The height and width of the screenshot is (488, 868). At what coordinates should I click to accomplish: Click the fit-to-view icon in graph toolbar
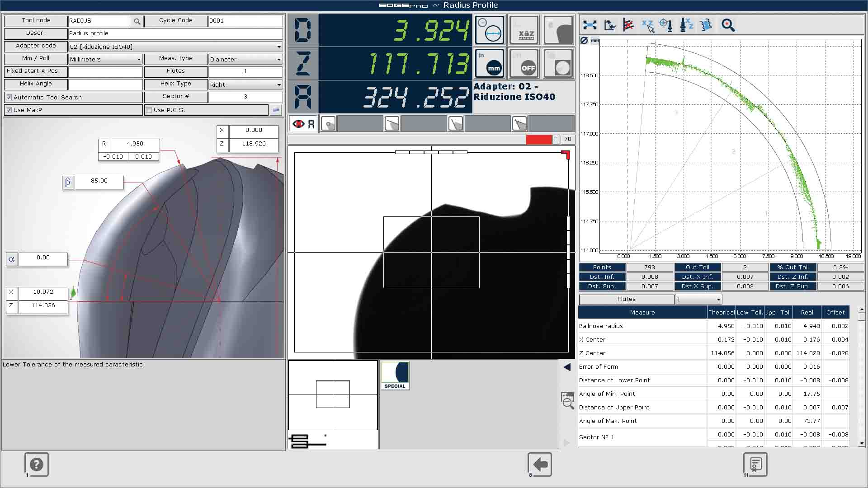[590, 25]
